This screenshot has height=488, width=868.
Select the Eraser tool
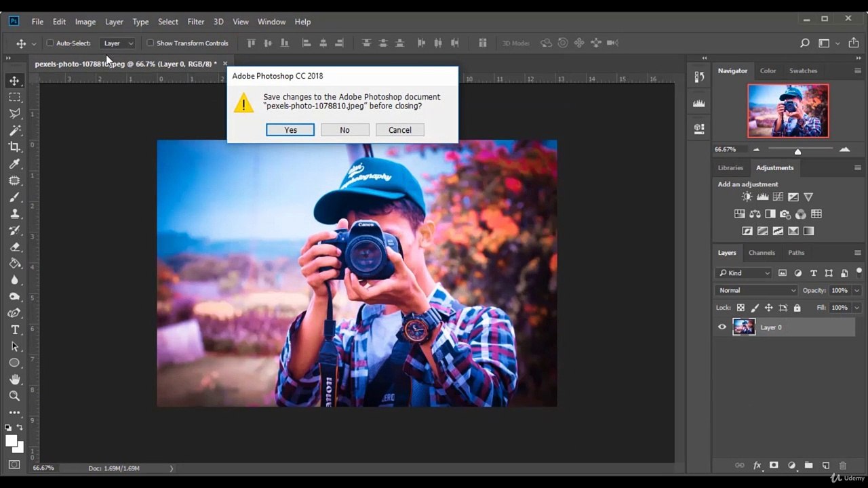(x=15, y=247)
